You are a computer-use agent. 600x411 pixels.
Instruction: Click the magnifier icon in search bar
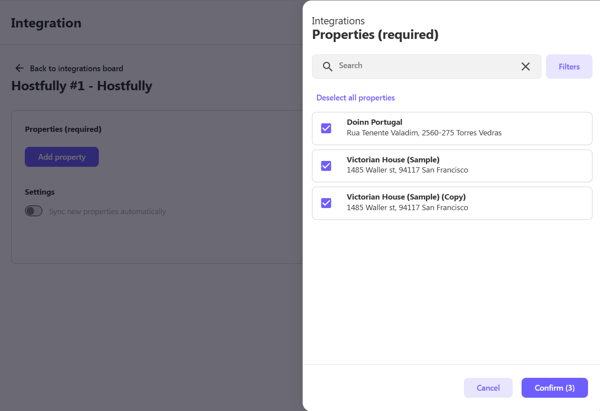[327, 67]
